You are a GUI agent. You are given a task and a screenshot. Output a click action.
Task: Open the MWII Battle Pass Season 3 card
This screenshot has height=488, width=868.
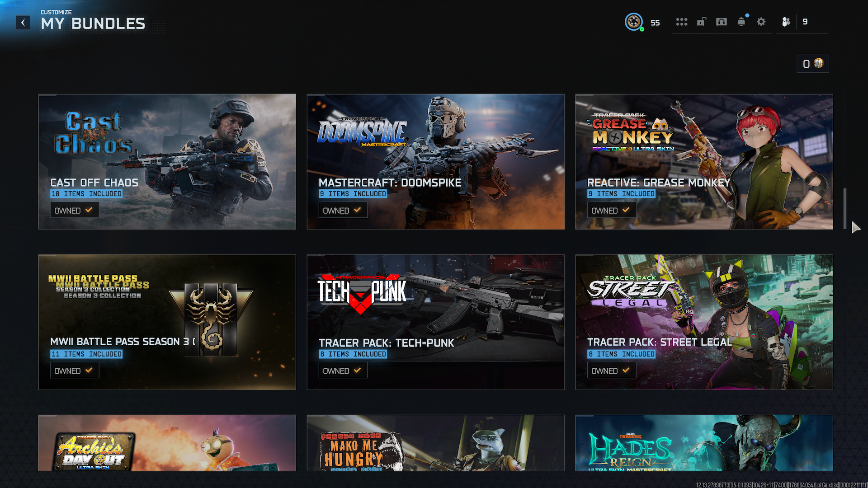(x=167, y=322)
